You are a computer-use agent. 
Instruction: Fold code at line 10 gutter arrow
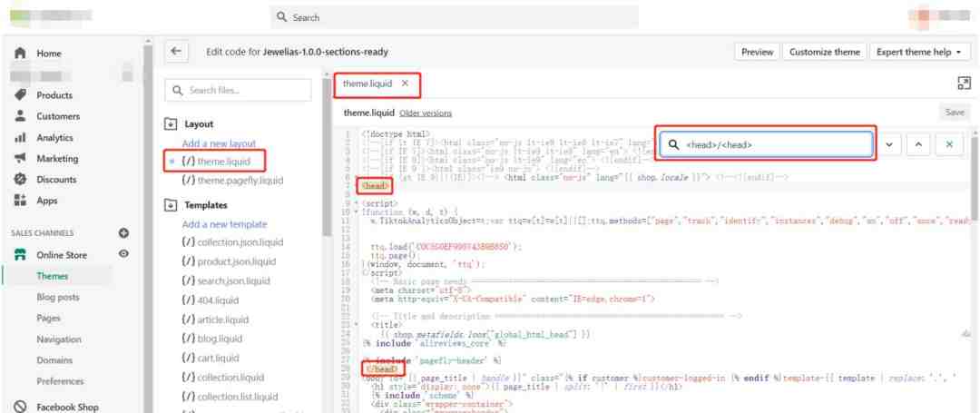(357, 212)
